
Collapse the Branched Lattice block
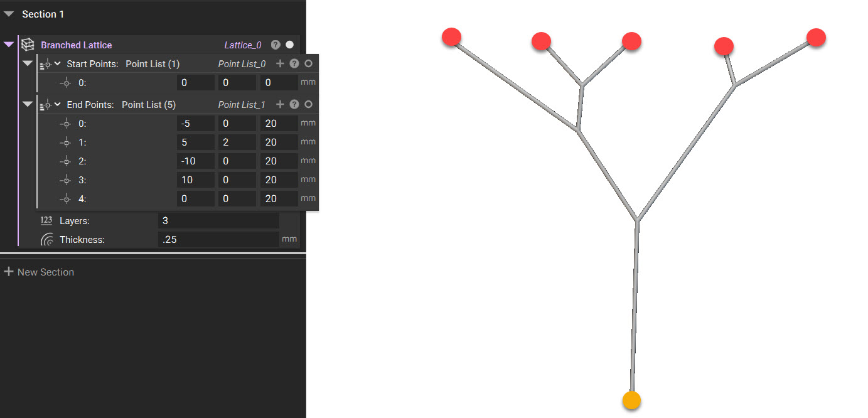click(x=9, y=45)
